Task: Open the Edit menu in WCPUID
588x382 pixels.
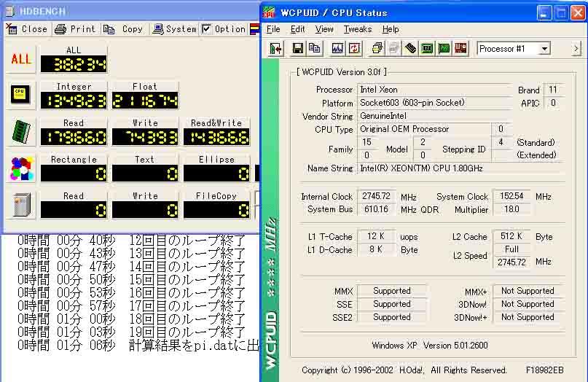Action: (x=297, y=29)
